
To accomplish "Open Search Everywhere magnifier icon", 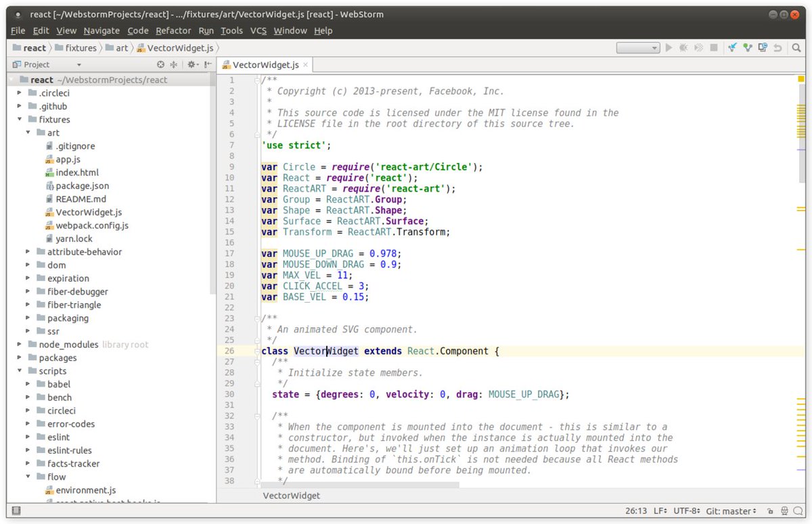I will point(797,48).
